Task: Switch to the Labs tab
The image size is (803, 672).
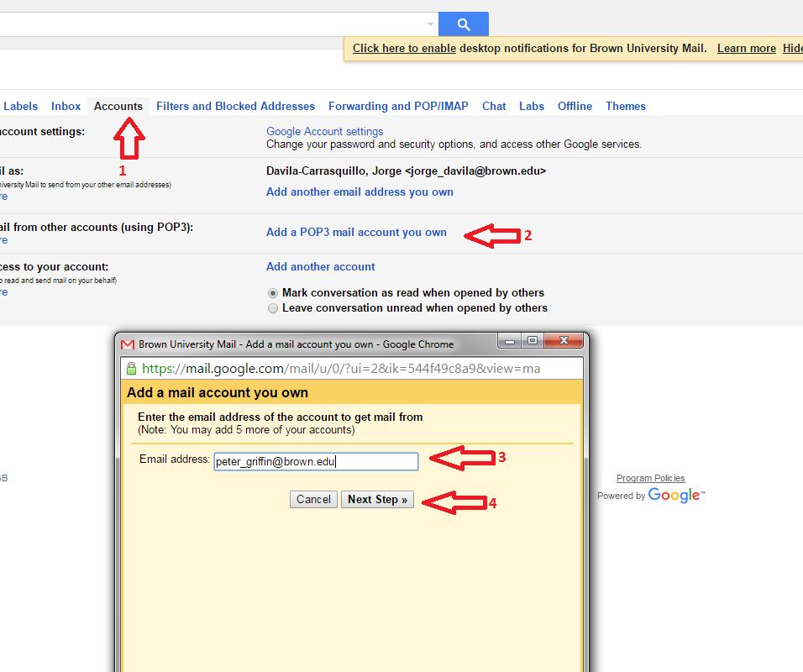Action: click(531, 106)
